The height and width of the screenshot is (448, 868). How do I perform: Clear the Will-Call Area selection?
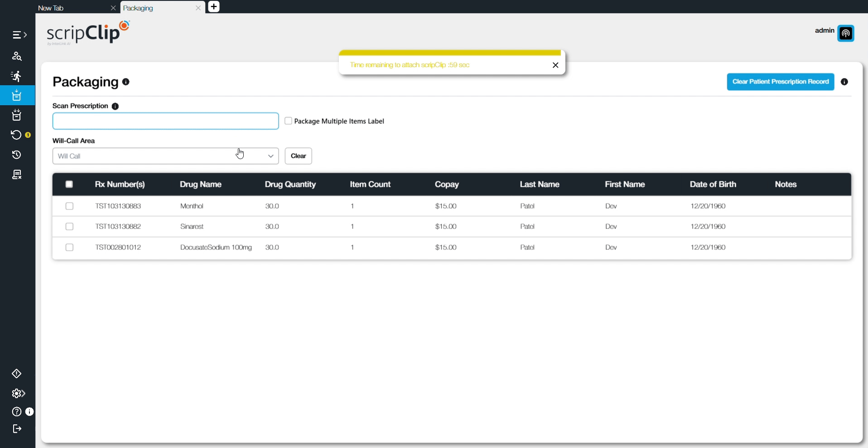click(298, 156)
